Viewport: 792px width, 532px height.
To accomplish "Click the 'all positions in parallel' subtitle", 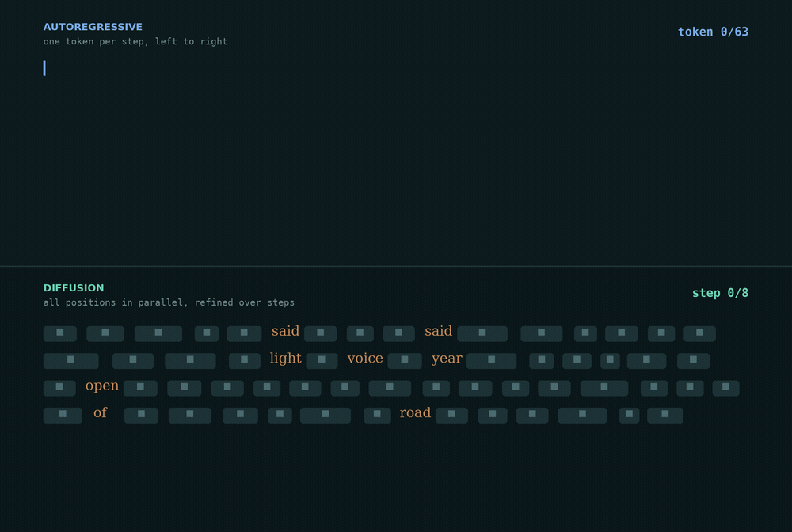I will click(169, 302).
